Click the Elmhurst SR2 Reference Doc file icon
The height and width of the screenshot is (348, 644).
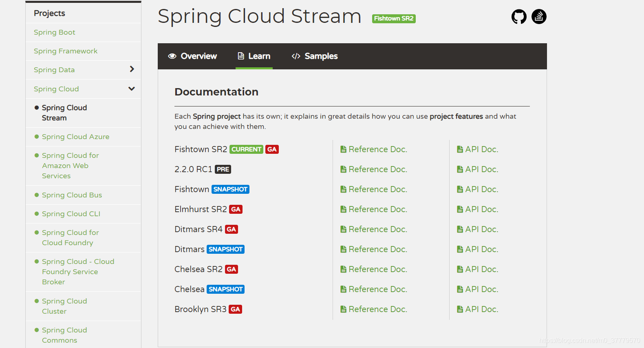click(343, 209)
